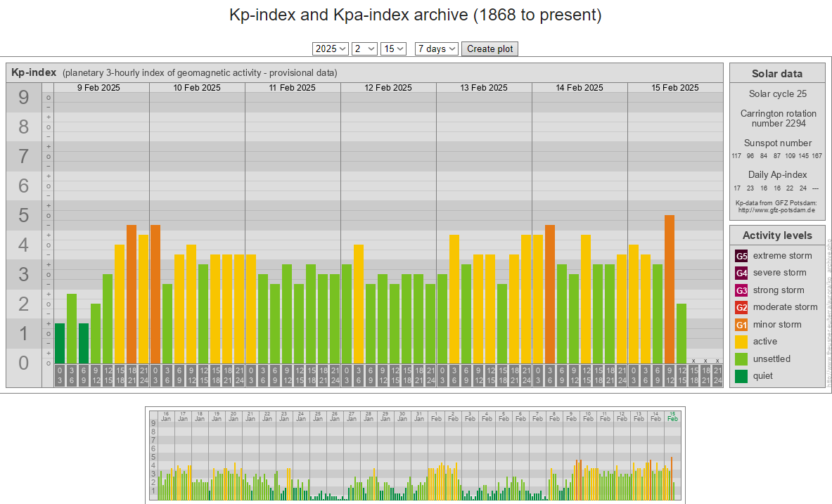This screenshot has height=504, width=832.
Task: Click the yellow active level legend square
Action: pyautogui.click(x=741, y=342)
